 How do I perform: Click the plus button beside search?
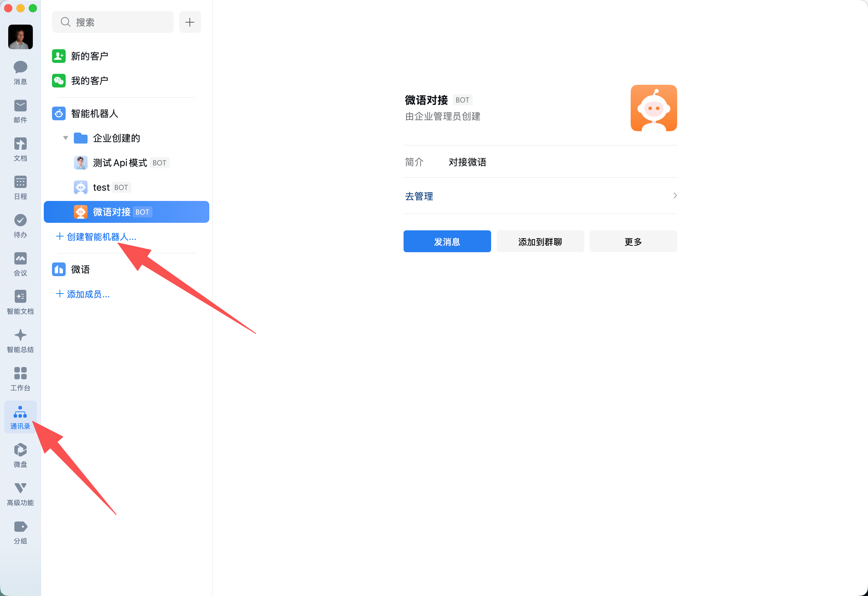click(190, 22)
